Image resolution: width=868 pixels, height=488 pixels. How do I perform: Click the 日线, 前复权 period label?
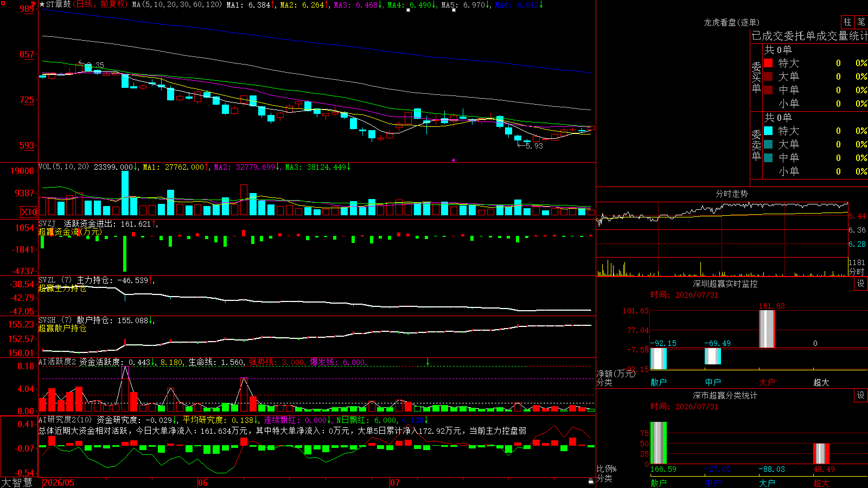click(101, 4)
